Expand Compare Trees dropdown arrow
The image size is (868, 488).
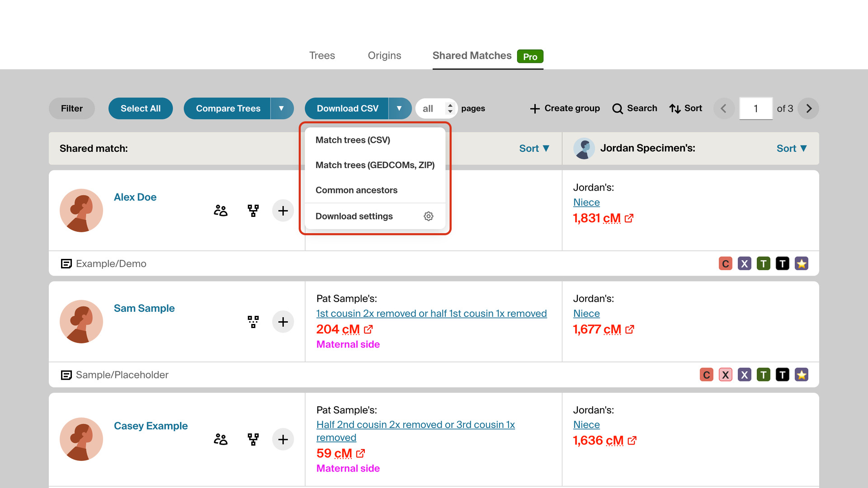click(x=282, y=108)
